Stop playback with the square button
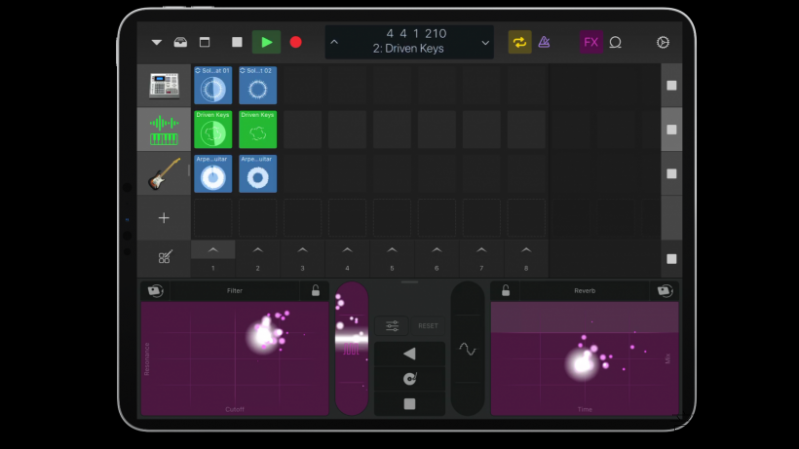This screenshot has width=799, height=449. point(237,42)
